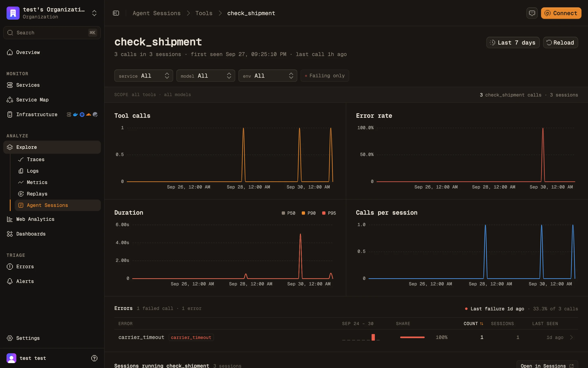588x368 pixels.
Task: Click the Replays icon
Action: pyautogui.click(x=21, y=194)
